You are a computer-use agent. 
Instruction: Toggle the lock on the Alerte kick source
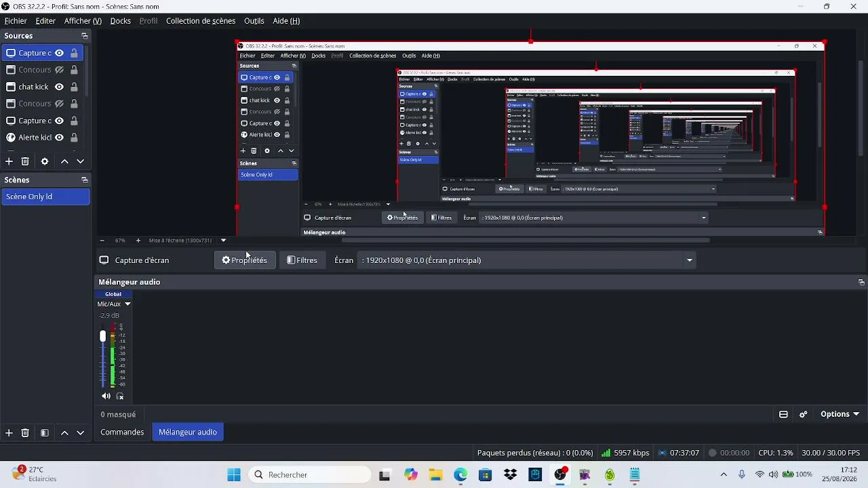74,138
